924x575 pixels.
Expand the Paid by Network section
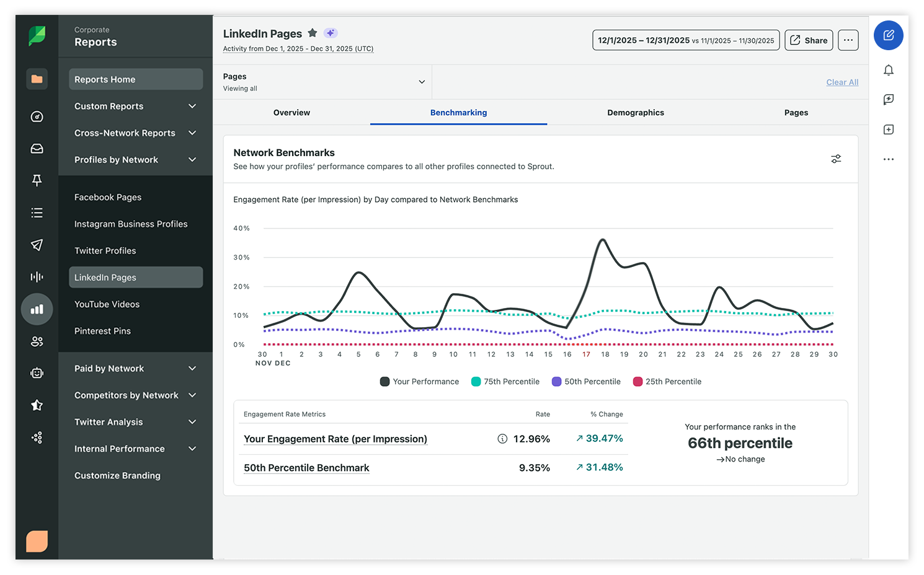pyautogui.click(x=135, y=368)
